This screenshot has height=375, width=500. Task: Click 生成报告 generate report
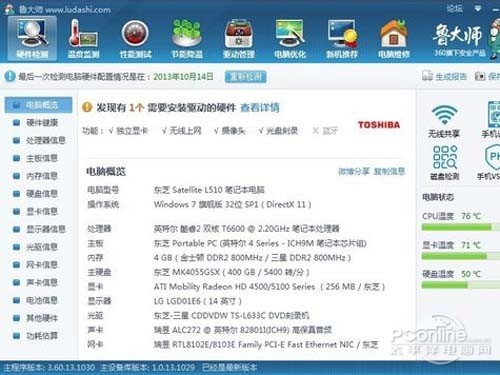[444, 76]
